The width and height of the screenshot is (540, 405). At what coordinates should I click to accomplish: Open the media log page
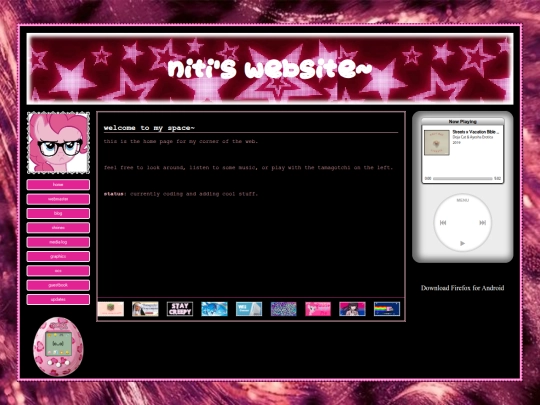pyautogui.click(x=58, y=242)
